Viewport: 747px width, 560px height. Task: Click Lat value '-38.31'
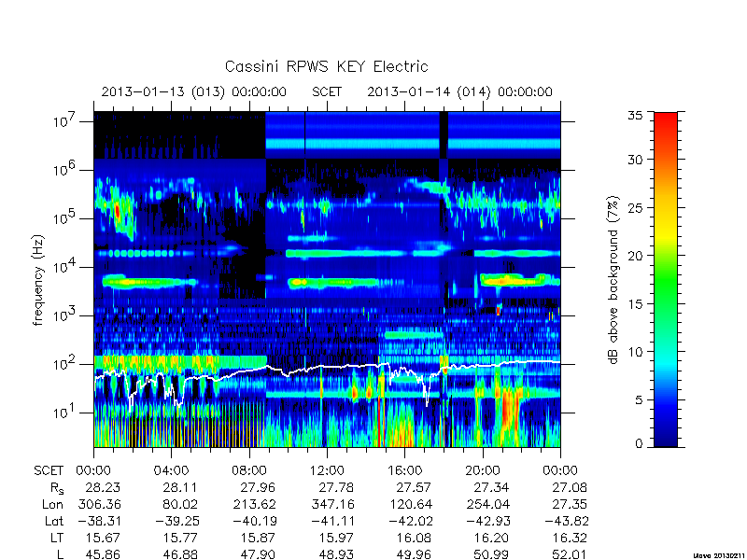98,521
